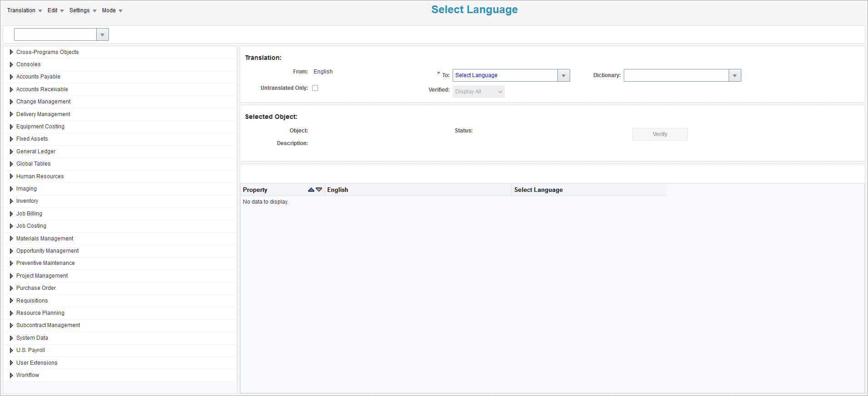Expand the U.S. Payroll tree node
Screen dimensions: 868x396
coord(11,350)
